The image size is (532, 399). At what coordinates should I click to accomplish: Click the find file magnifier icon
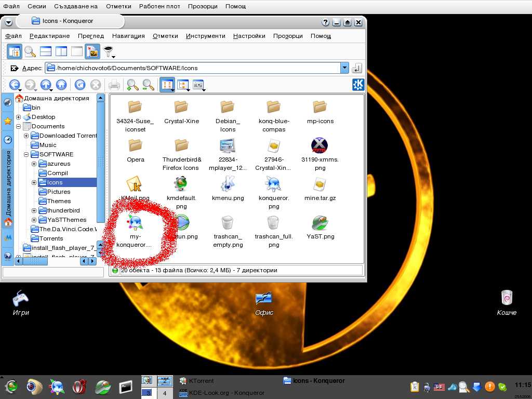point(30,51)
